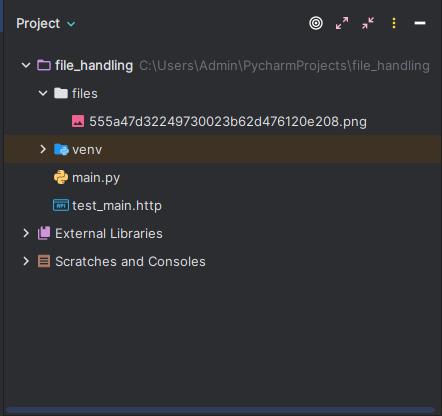
Task: Select test_main.http in project tree
Action: (x=117, y=206)
